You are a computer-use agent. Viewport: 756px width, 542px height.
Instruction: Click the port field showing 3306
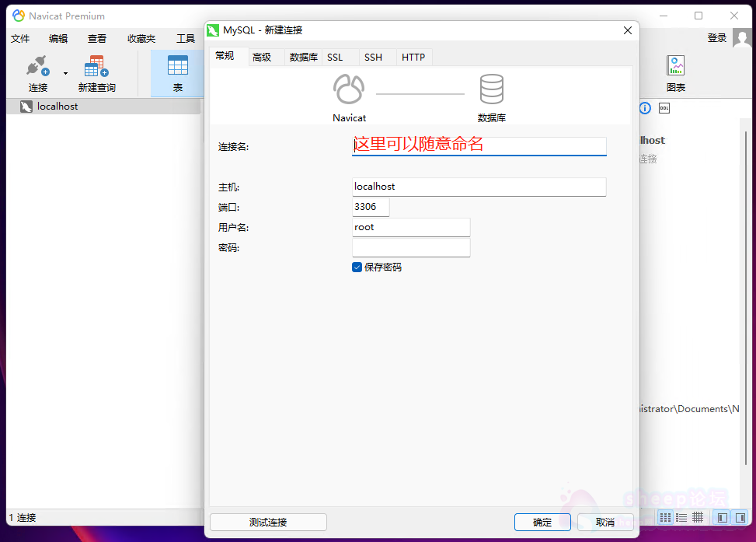(x=371, y=207)
